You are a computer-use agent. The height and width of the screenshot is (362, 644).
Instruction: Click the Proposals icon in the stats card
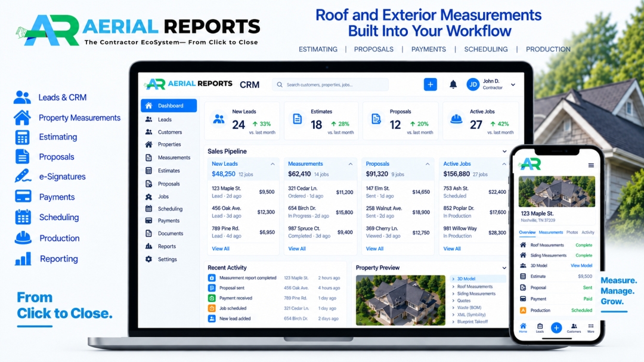376,119
